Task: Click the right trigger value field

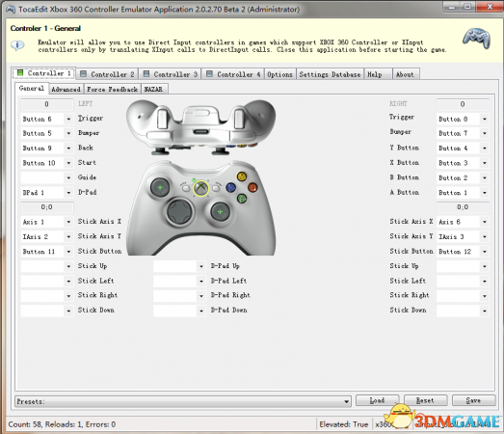Action: pyautogui.click(x=463, y=104)
